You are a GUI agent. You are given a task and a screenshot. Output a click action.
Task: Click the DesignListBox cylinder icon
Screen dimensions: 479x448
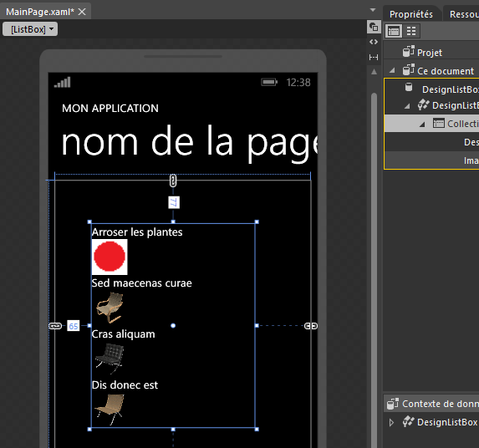tap(409, 88)
